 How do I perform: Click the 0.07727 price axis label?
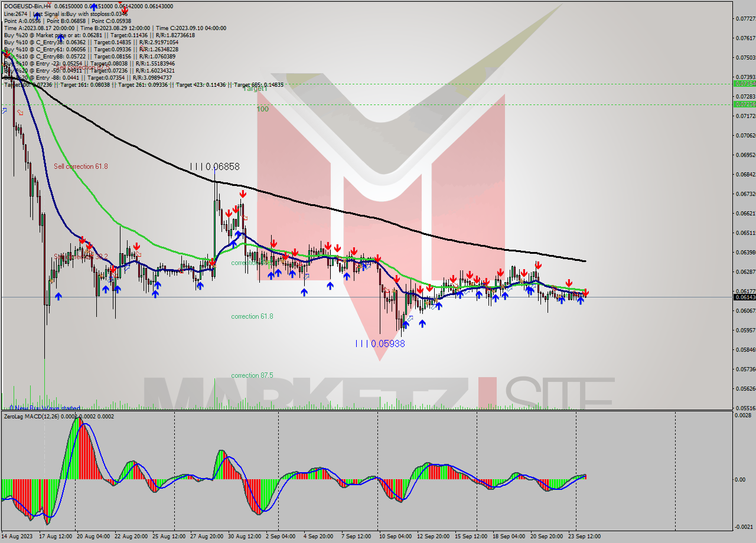coord(745,18)
